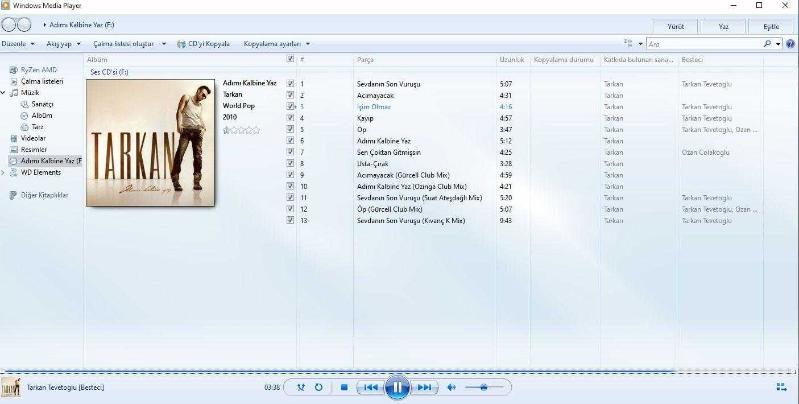This screenshot has height=404, width=799.
Task: Open Videolar library
Action: coord(33,138)
